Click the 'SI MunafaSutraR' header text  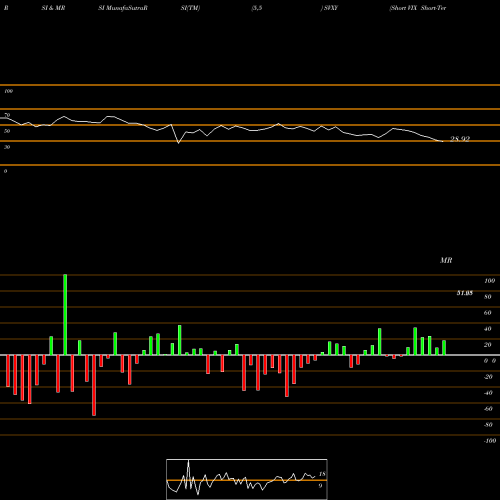123,8
